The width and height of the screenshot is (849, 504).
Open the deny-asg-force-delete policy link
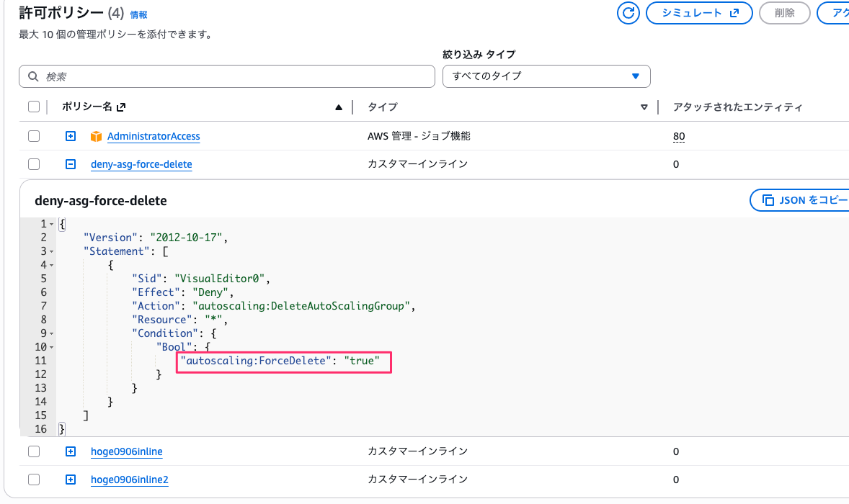pyautogui.click(x=141, y=164)
